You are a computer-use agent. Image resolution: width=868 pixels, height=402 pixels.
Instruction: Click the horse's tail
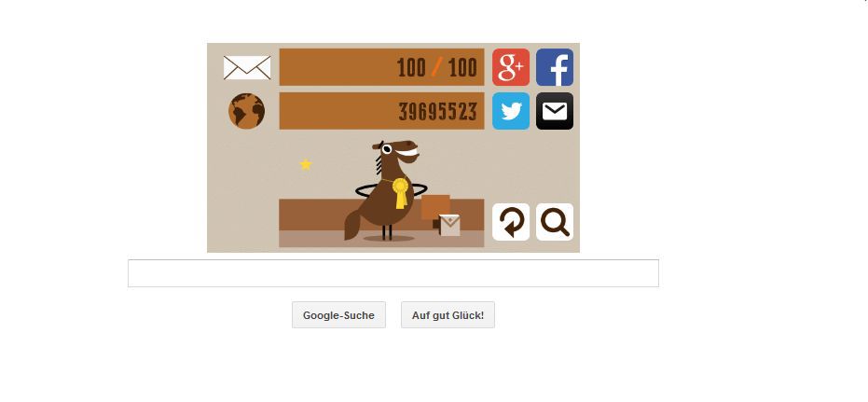352,226
